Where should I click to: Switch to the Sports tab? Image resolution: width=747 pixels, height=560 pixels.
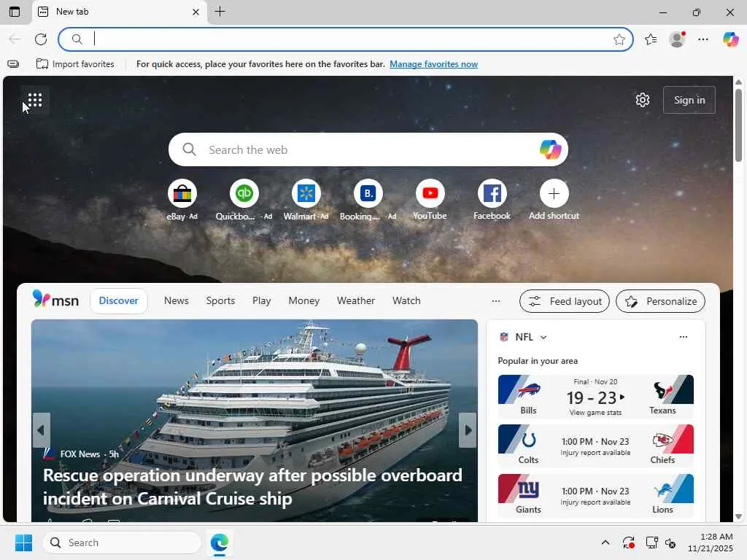tap(220, 300)
